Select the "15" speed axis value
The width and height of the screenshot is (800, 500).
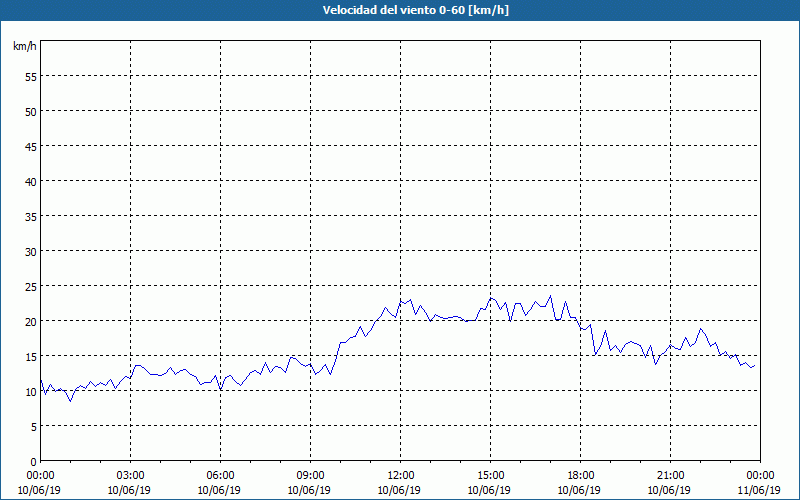click(31, 356)
